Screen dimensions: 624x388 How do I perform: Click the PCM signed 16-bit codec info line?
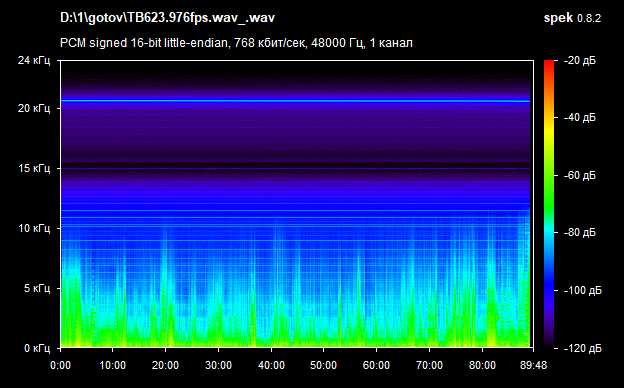(x=236, y=43)
